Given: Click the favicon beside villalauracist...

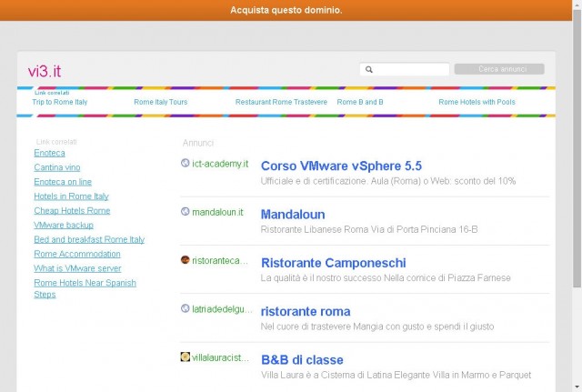Looking at the screenshot, I should click(186, 357).
